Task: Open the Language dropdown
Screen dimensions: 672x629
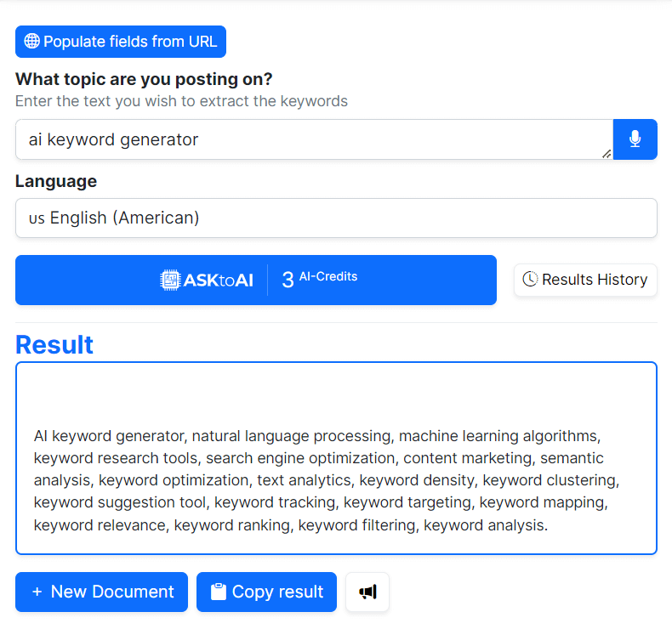Action: coord(336,218)
